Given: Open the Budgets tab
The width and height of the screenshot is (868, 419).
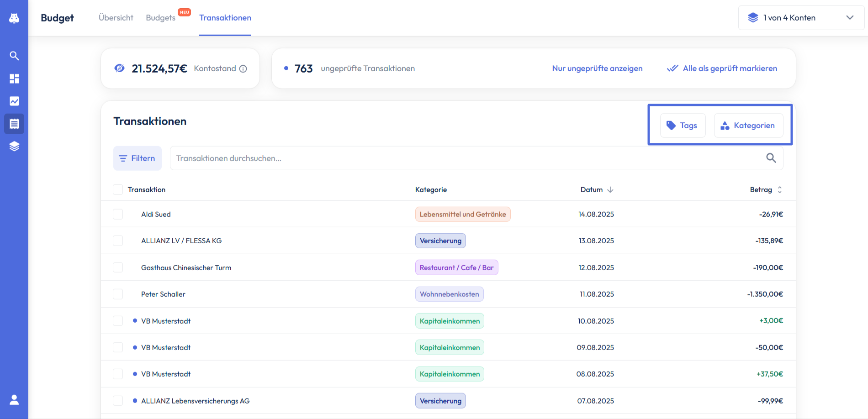Looking at the screenshot, I should (x=161, y=18).
